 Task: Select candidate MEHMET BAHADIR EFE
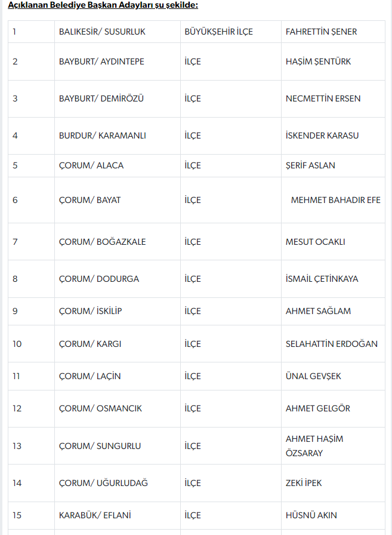coord(335,200)
